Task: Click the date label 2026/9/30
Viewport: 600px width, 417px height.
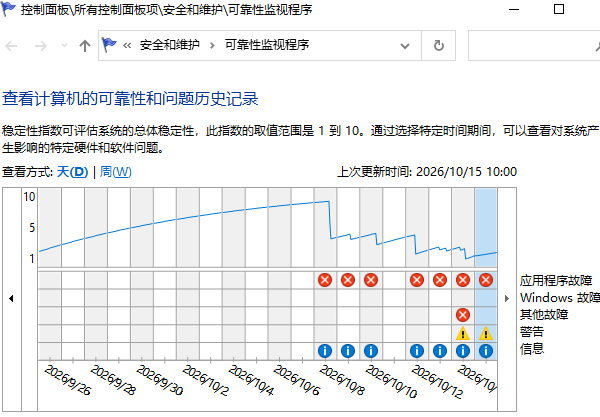Action: coord(160,380)
